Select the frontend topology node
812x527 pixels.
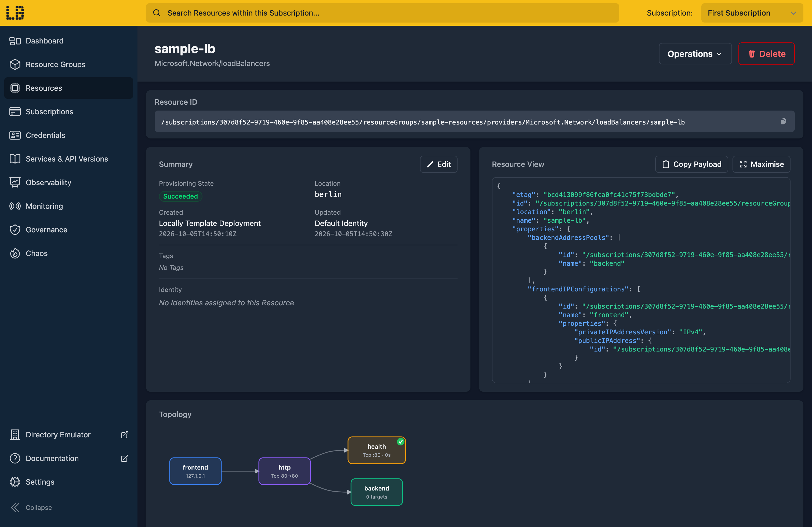pyautogui.click(x=195, y=471)
